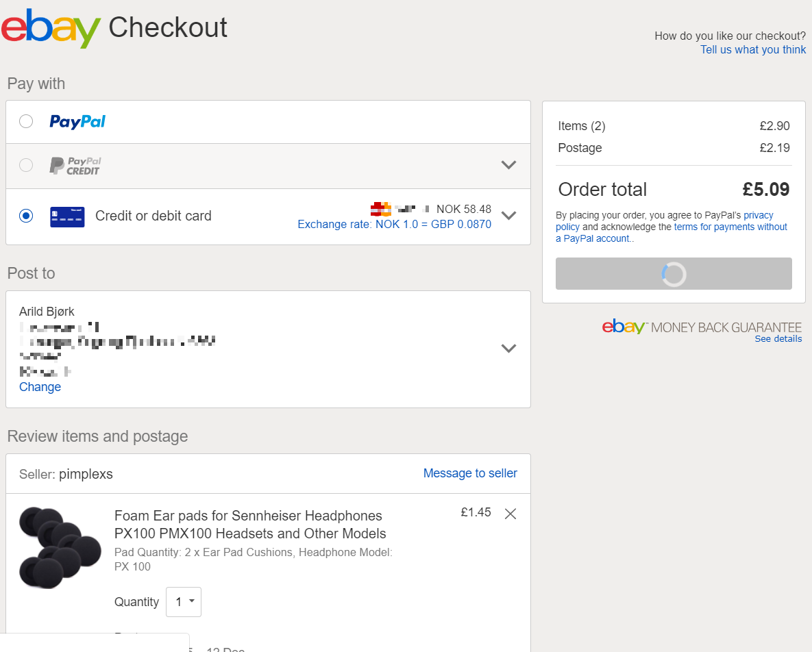Select Credit or debit card radio button
Image resolution: width=812 pixels, height=652 pixels.
click(x=26, y=216)
